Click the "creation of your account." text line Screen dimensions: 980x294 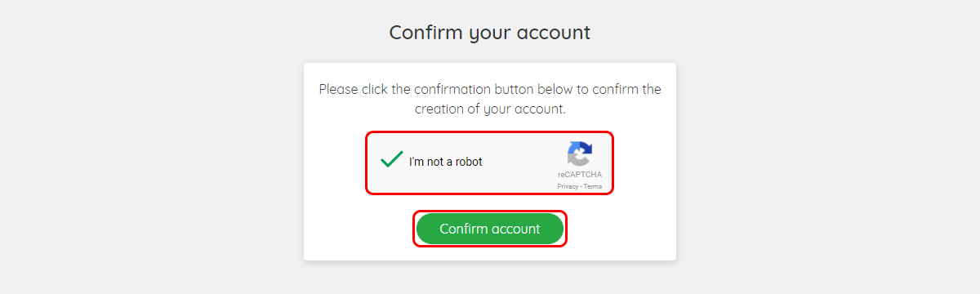(490, 109)
